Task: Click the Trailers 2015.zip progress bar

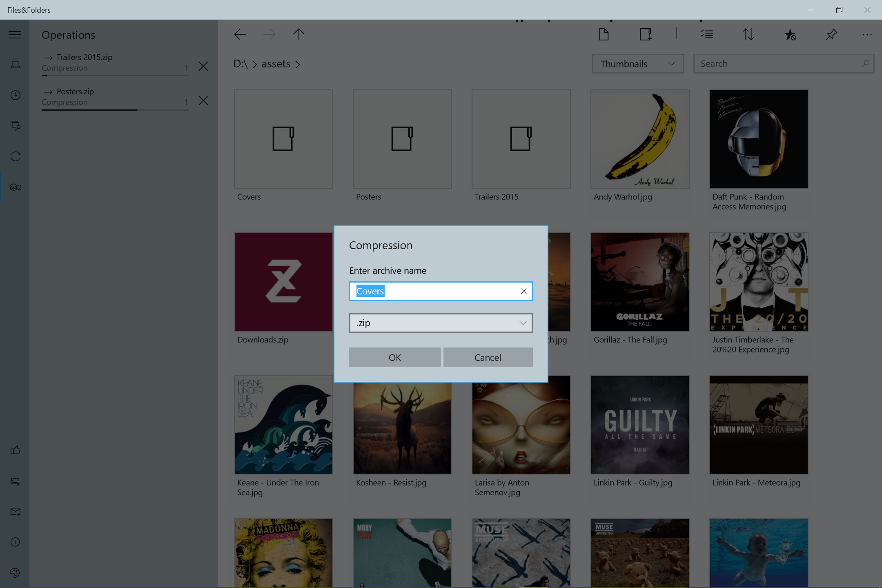Action: coord(115,76)
